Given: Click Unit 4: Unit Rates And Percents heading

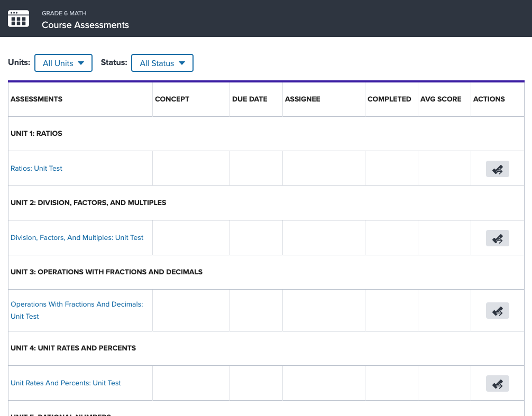Looking at the screenshot, I should [74, 348].
